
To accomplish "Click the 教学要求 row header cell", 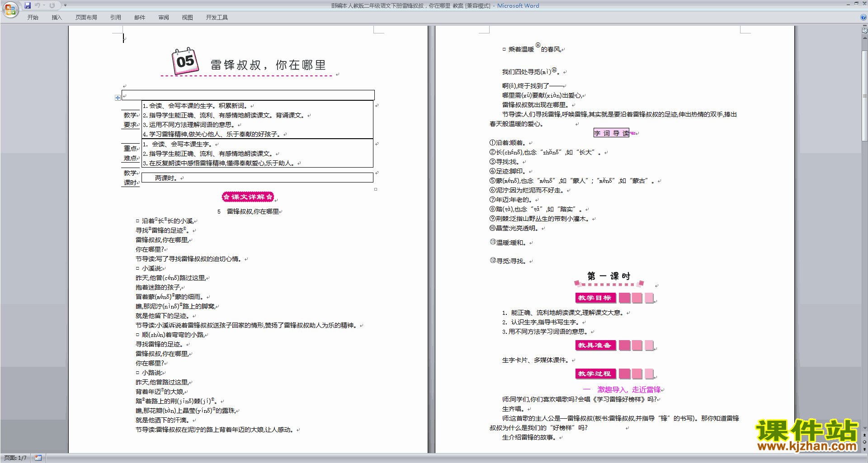I will click(131, 120).
